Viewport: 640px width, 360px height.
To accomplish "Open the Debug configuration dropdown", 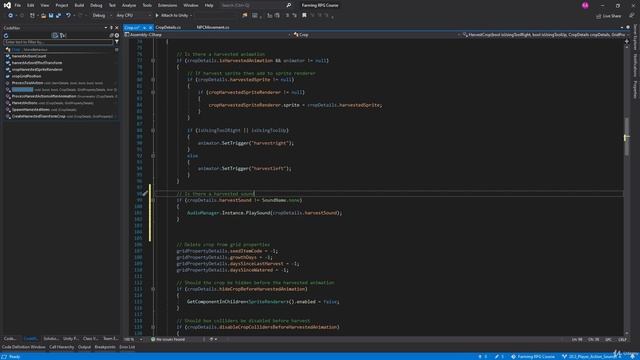I will [102, 16].
